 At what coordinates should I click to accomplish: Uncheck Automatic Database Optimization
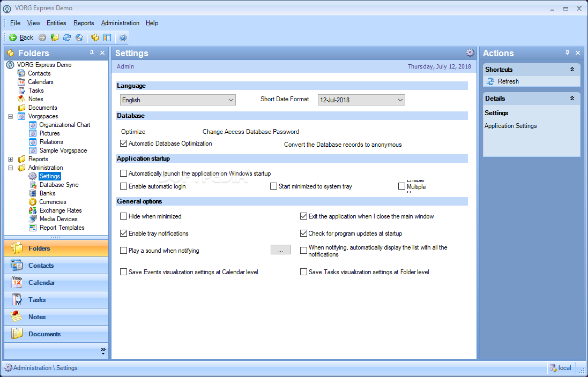tap(123, 144)
